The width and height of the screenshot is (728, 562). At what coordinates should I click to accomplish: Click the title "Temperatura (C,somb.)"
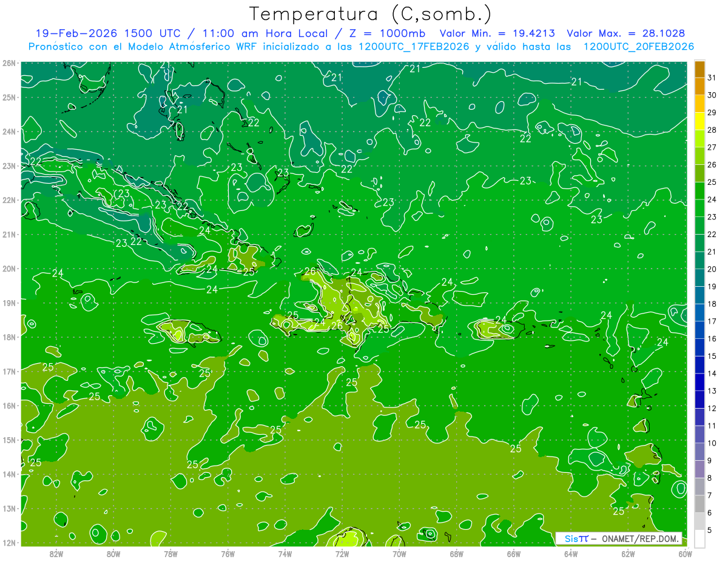371,14
